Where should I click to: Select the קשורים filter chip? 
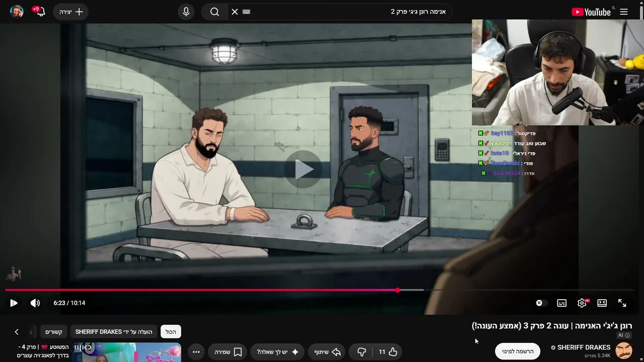[54, 332]
